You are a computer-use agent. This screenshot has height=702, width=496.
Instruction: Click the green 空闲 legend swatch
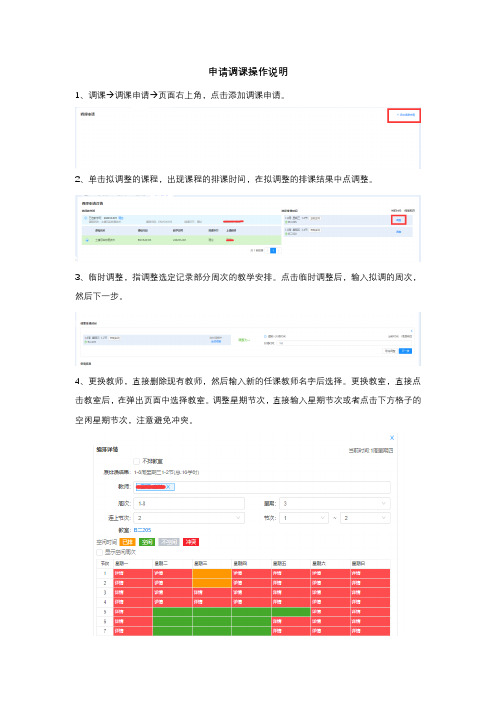tap(147, 542)
